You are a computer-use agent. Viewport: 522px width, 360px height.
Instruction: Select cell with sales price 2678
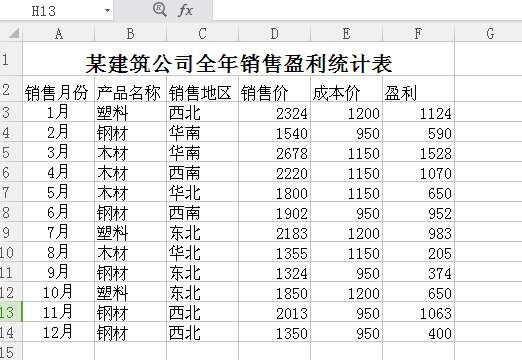tap(274, 152)
